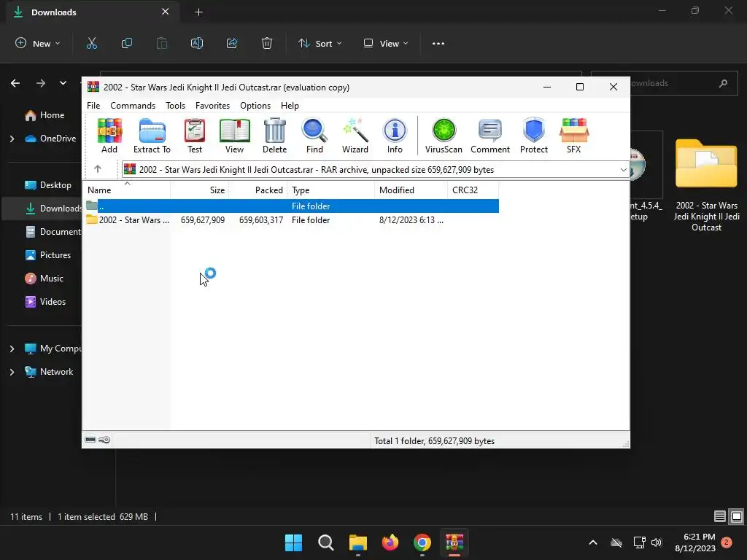Screen dimensions: 747x560
Task: Show archive Info
Action: click(x=395, y=136)
